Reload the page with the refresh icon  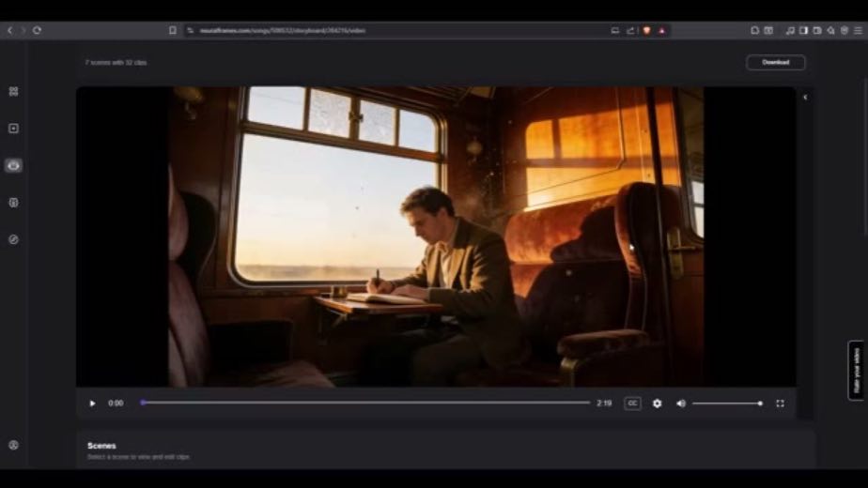(37, 30)
